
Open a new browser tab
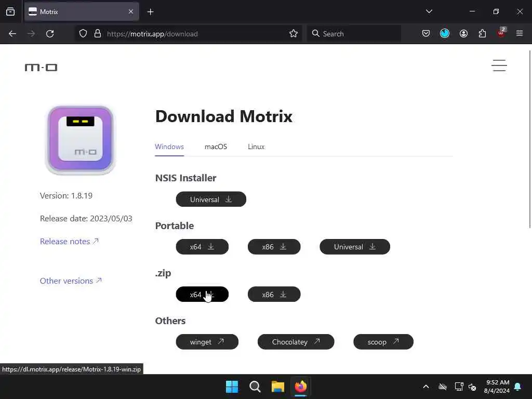150,12
